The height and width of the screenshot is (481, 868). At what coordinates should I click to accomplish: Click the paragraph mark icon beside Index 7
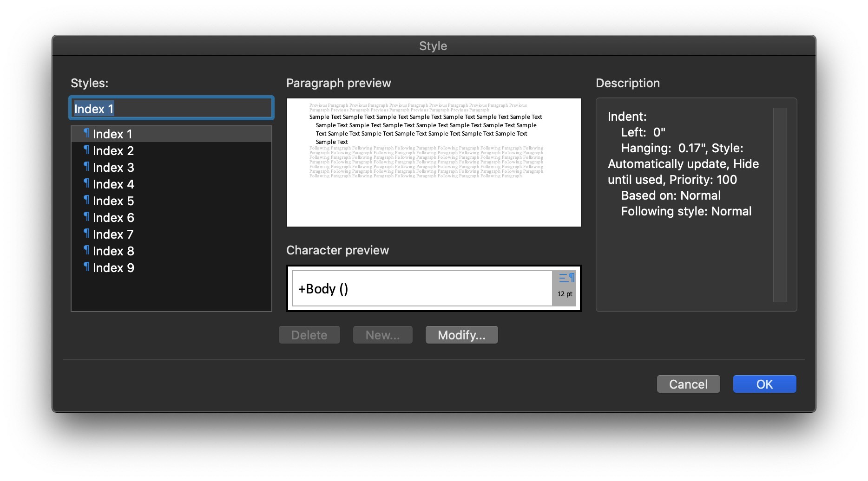coord(86,234)
